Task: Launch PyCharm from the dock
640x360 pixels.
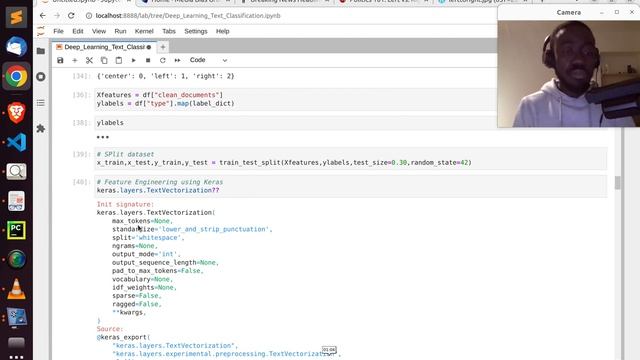Action: point(16,230)
